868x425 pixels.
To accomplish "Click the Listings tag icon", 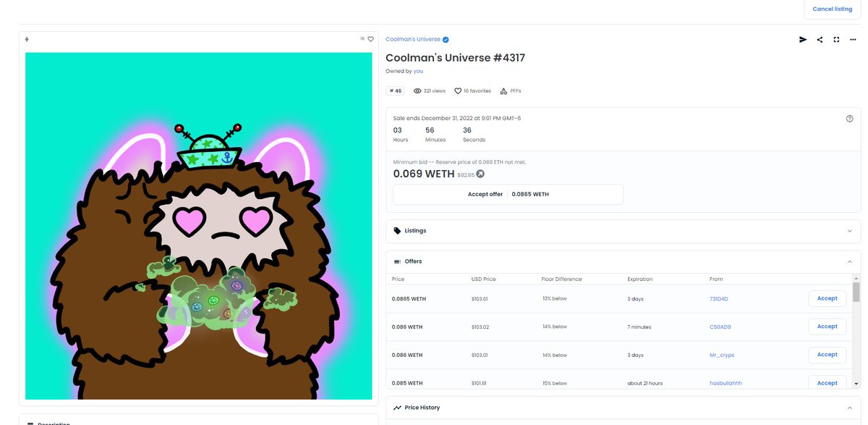I will click(397, 231).
